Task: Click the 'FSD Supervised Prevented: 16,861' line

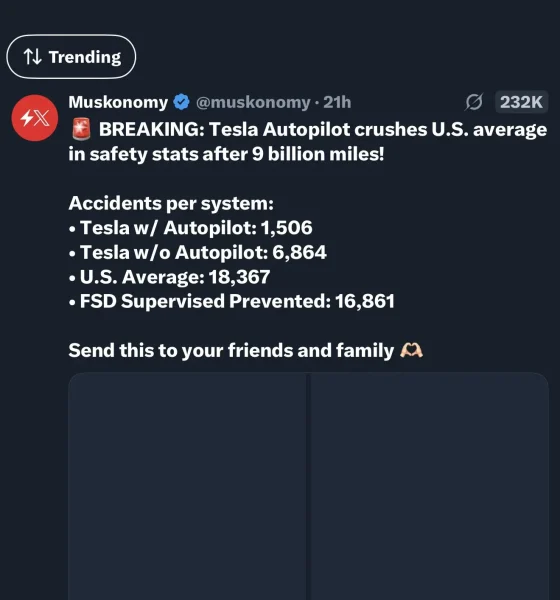Action: pos(232,301)
